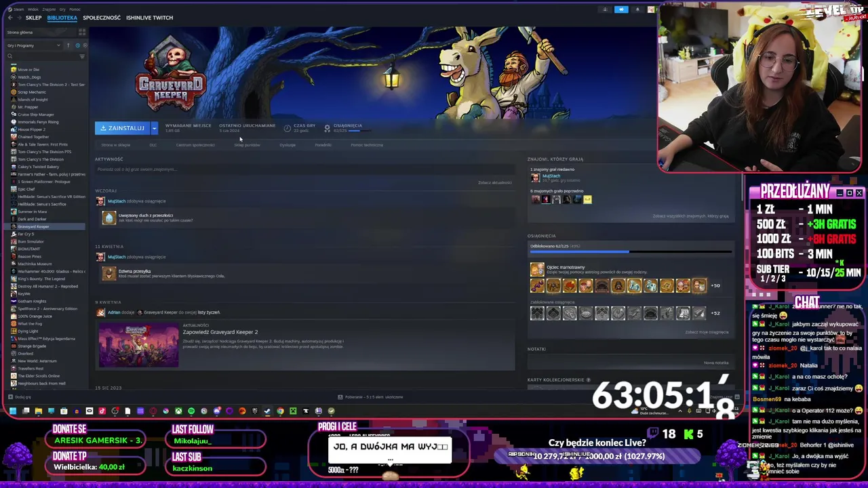Open the ISHINLIVE TWITCH profile tab
Viewport: 868px width, 488px height.
[x=149, y=18]
